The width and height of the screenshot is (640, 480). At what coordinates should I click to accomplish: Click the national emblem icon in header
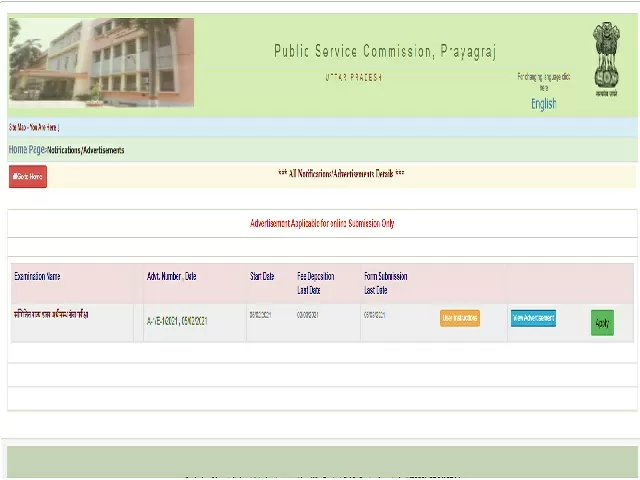606,59
